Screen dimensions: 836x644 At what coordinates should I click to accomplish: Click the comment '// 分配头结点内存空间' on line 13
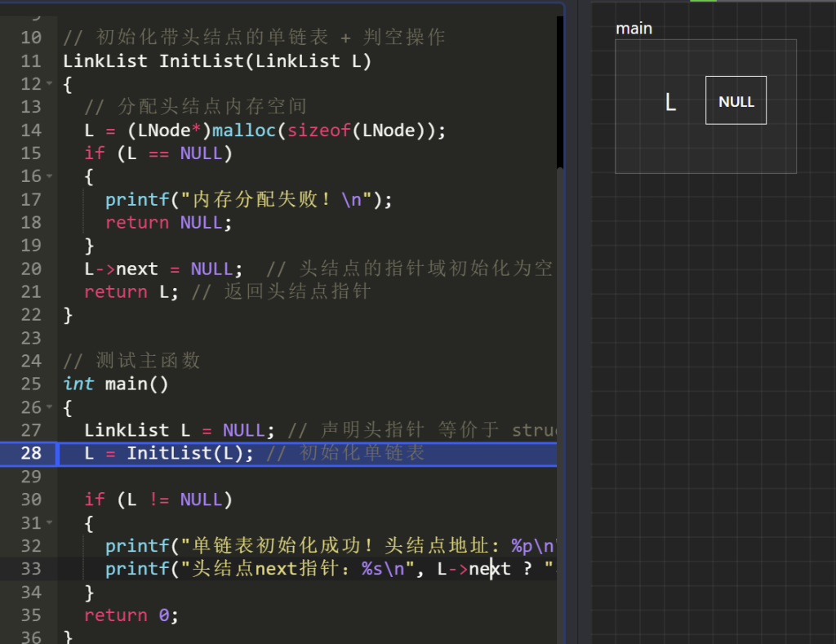tap(196, 107)
